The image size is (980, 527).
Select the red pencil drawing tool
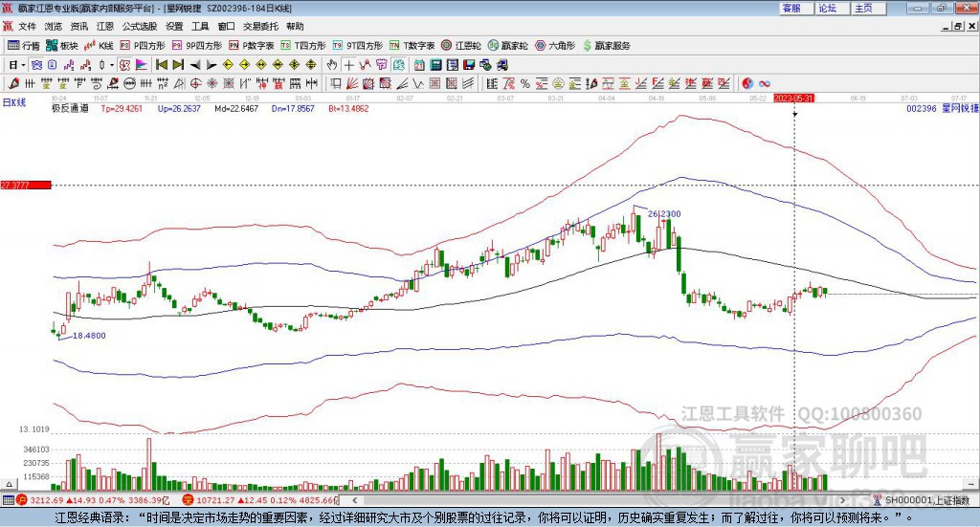13,83
